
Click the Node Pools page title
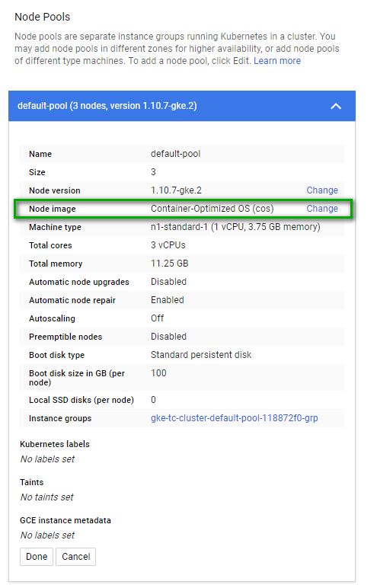point(43,17)
